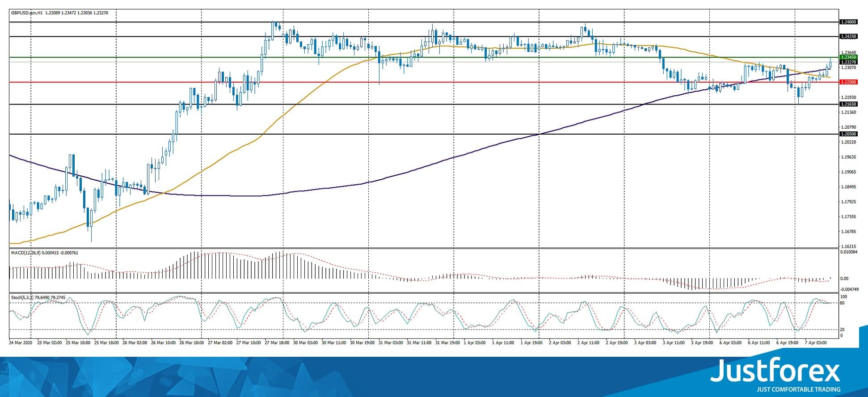Click the 1.20500 price level tag

pyautogui.click(x=848, y=134)
